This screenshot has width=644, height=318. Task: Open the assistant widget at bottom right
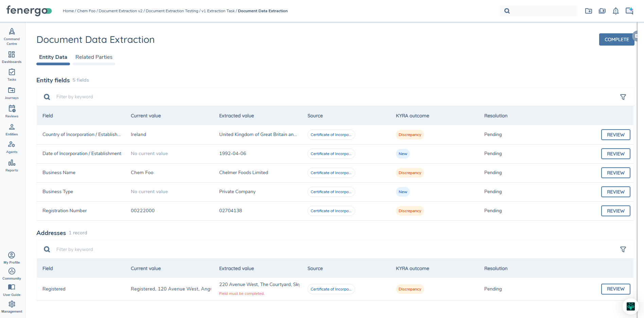tap(631, 306)
